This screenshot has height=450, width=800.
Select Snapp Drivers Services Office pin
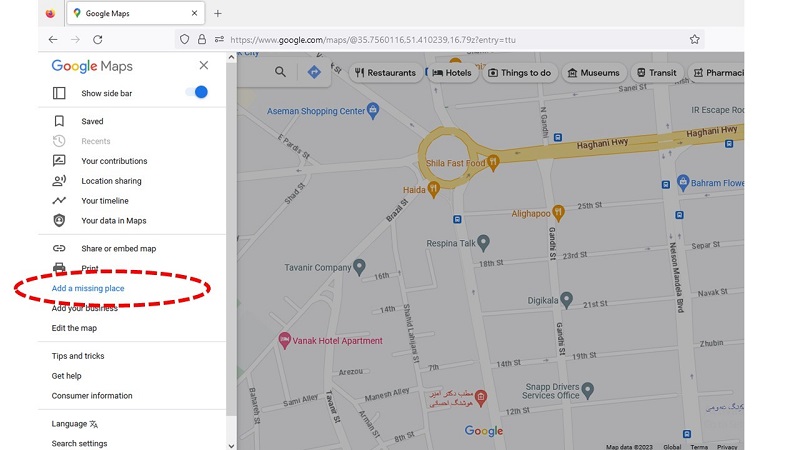[x=588, y=390]
